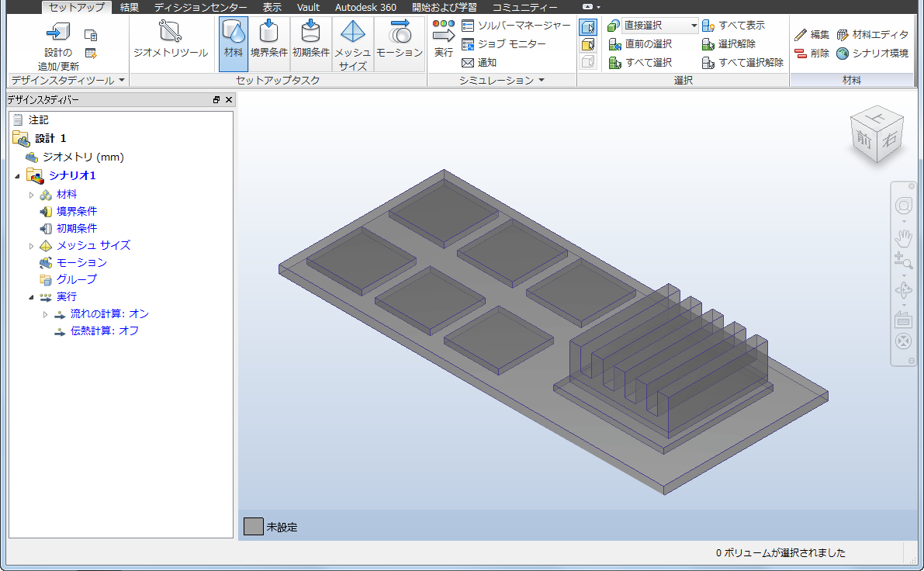Open the 表示 ribbon tab

coord(272,7)
